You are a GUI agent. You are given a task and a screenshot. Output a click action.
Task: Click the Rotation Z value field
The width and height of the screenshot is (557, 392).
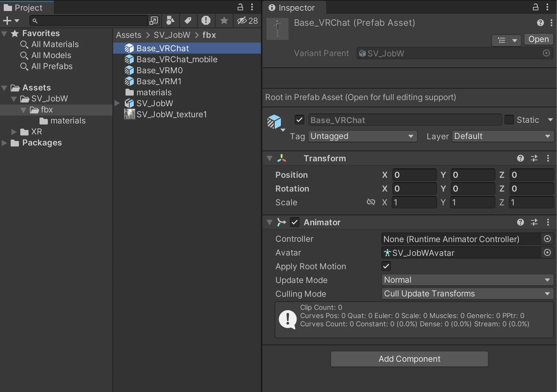point(532,188)
